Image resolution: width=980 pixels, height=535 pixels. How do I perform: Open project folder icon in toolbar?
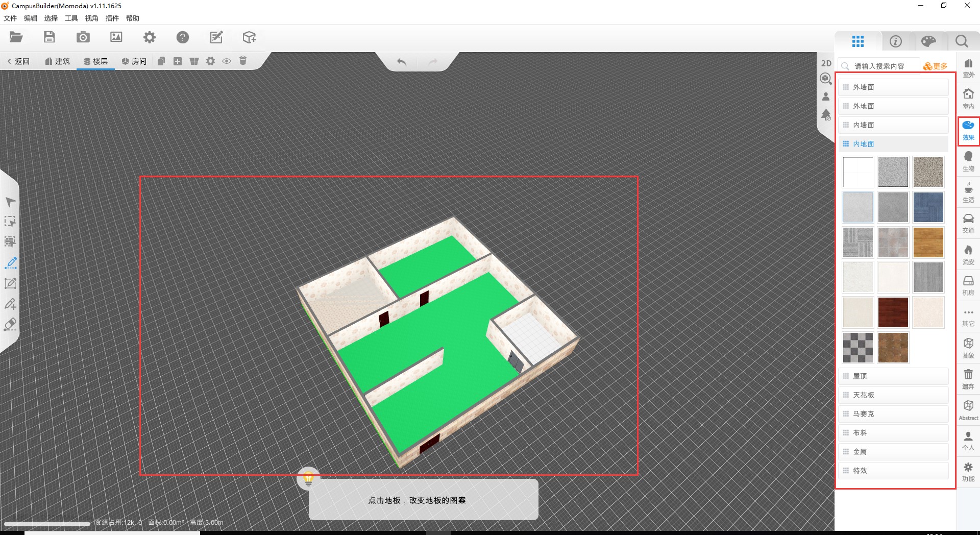click(16, 37)
